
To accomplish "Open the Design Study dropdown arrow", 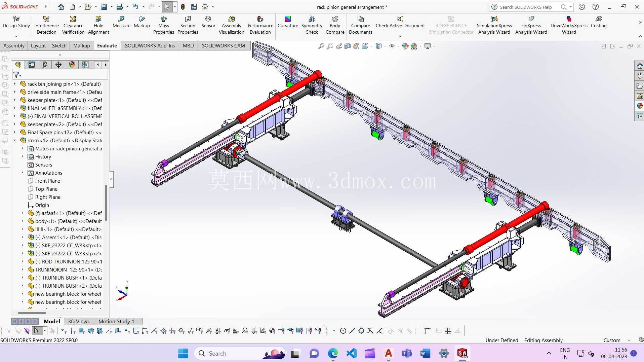I will [16, 36].
